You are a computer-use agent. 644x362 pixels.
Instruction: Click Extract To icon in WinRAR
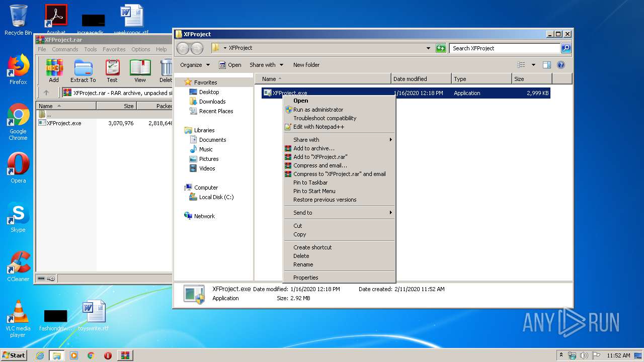(83, 71)
